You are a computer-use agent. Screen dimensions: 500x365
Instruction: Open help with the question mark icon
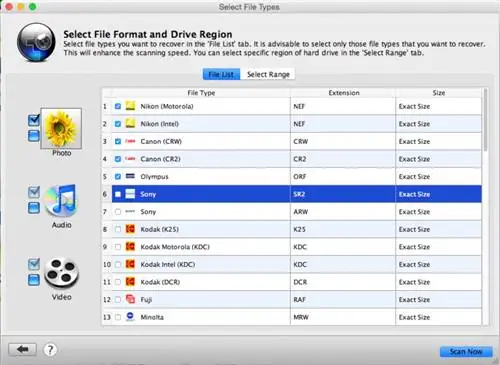pos(50,350)
